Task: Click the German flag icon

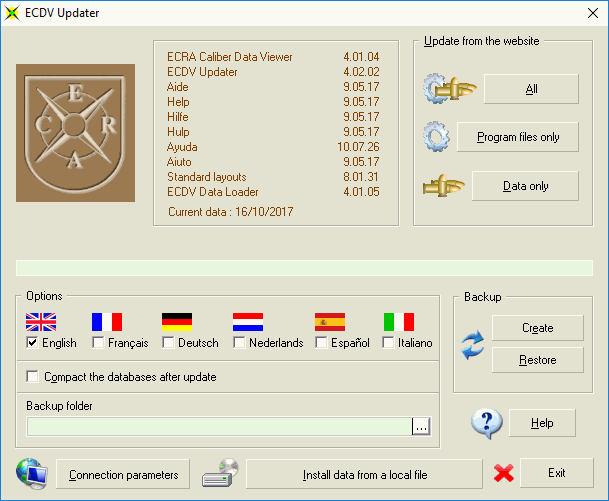Action: tap(177, 322)
